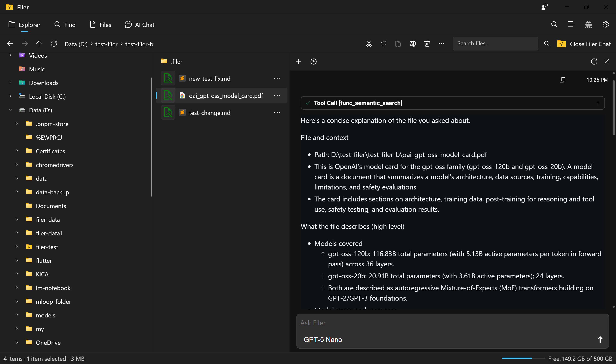This screenshot has width=616, height=364.
Task: Click Close Filer Chat button
Action: pos(584,44)
